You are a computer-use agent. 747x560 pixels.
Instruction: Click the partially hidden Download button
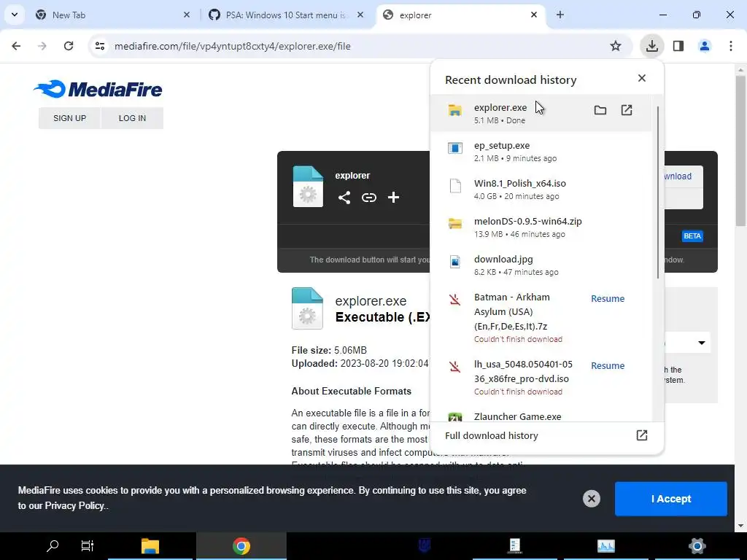tap(683, 176)
